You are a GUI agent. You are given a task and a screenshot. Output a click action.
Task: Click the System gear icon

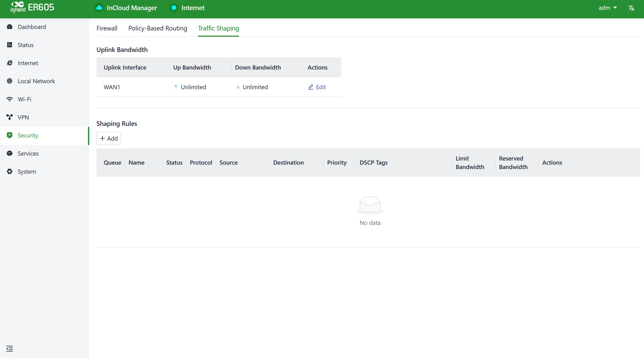[x=10, y=172]
